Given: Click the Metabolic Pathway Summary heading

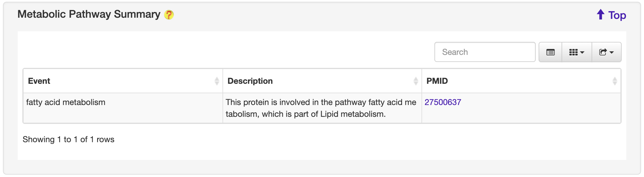Looking at the screenshot, I should [89, 14].
